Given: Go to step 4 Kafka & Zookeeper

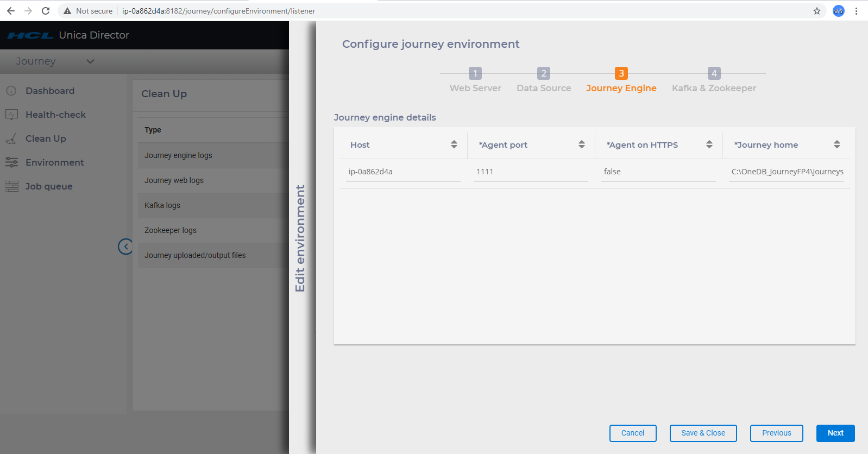Looking at the screenshot, I should coord(714,73).
